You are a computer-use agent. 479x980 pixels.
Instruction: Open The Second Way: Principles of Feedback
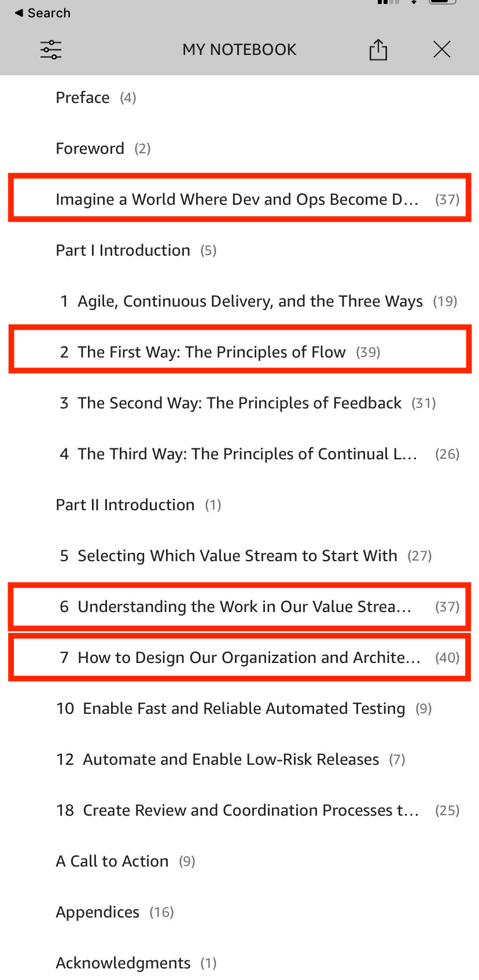coord(239,403)
